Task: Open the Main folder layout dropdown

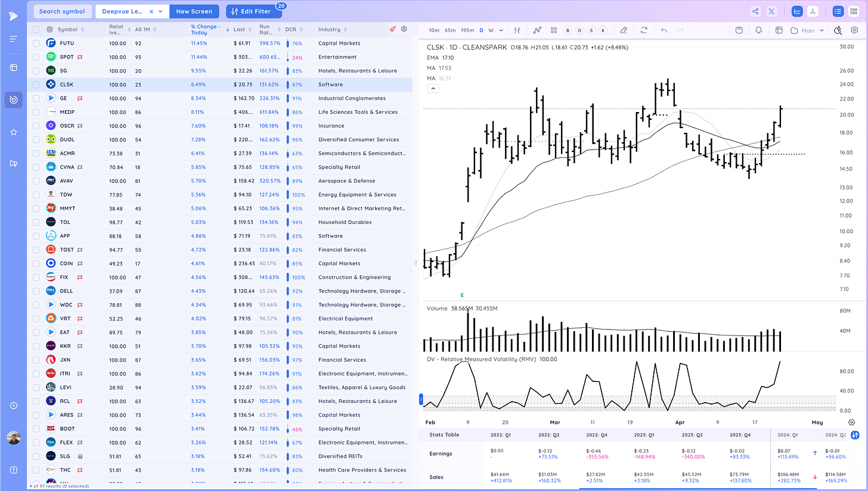Action: point(808,30)
